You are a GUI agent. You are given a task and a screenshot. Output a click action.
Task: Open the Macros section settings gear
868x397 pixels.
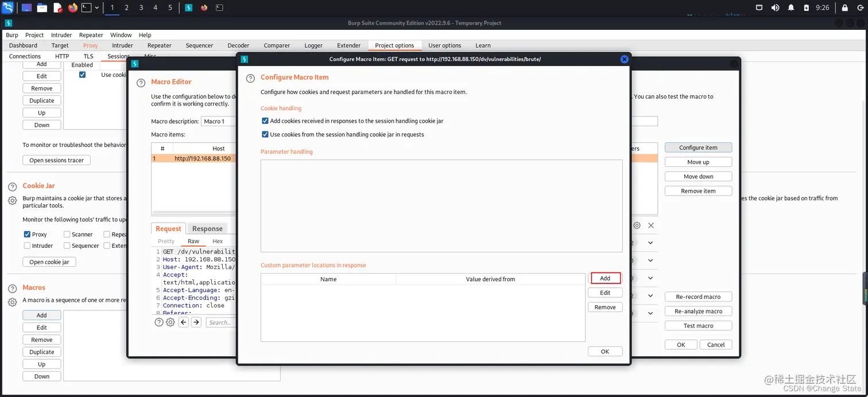tap(12, 302)
